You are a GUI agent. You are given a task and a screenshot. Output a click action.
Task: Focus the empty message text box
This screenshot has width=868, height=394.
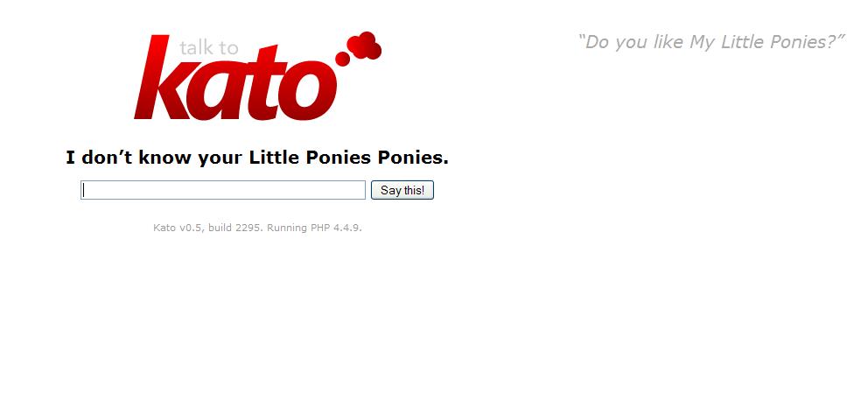(223, 190)
